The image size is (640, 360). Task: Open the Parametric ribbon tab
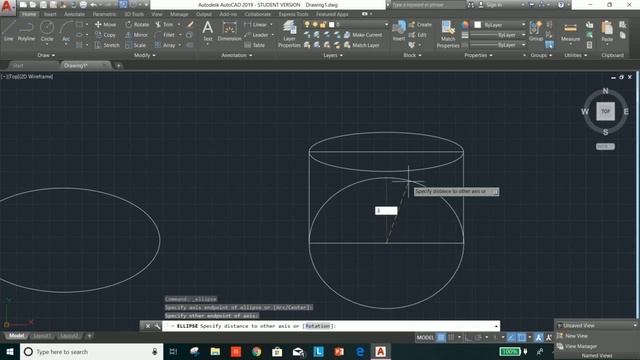pyautogui.click(x=104, y=14)
